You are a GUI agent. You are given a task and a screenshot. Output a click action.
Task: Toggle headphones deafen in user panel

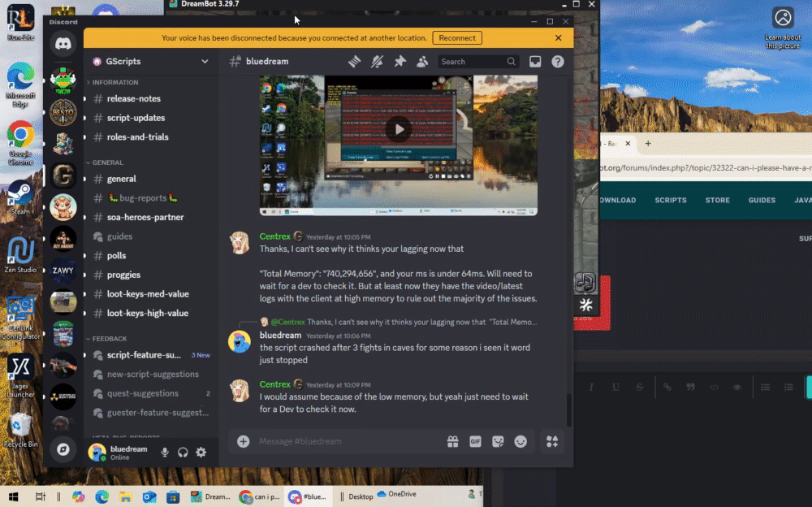[x=183, y=452]
